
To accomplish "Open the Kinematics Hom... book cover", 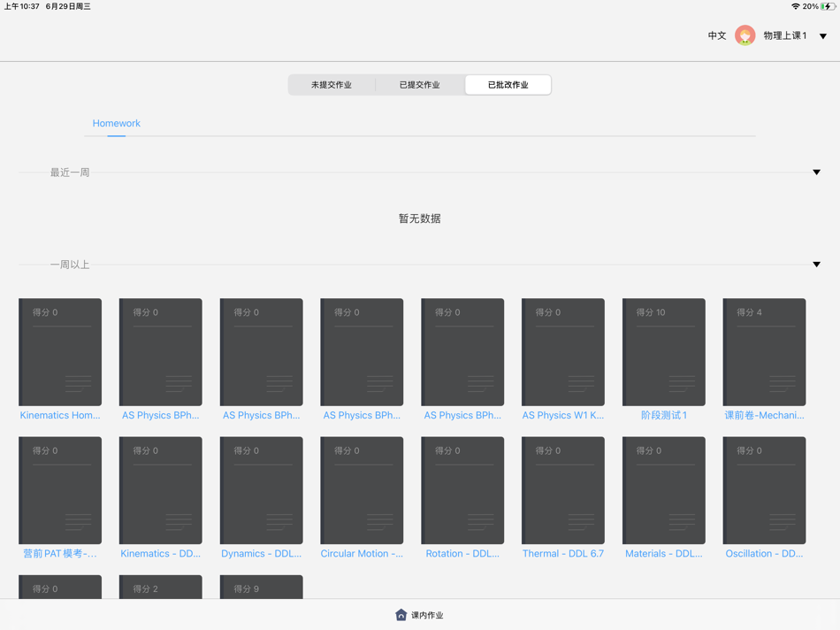I will point(60,352).
